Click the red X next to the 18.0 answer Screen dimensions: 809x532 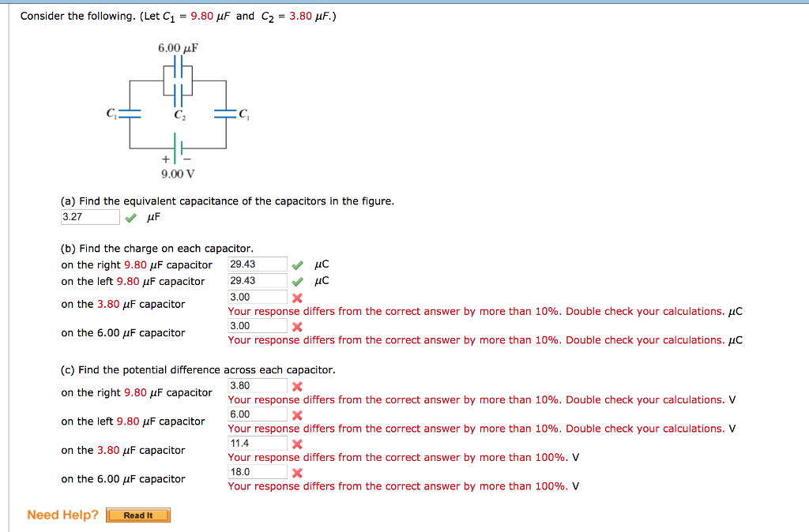[x=297, y=473]
